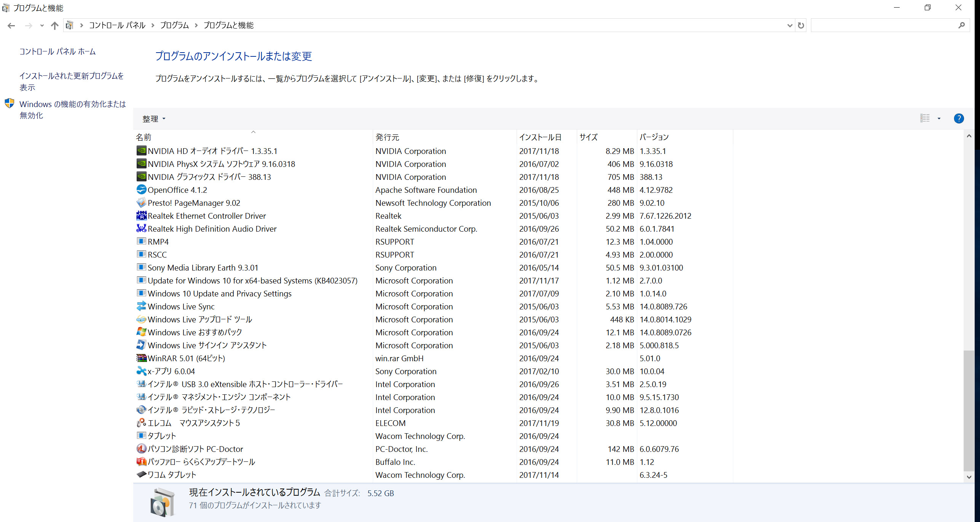This screenshot has width=980, height=522.
Task: Click the コントロール パネル breadcrumb segment
Action: [x=117, y=25]
